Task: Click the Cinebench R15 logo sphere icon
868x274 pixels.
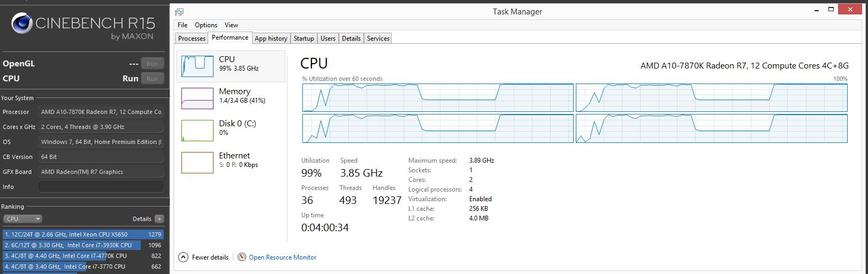Action: point(22,24)
